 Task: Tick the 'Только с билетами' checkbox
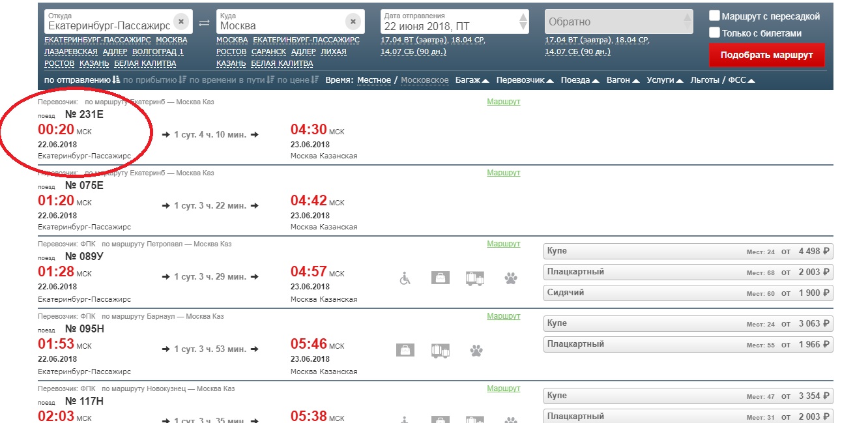(x=715, y=33)
